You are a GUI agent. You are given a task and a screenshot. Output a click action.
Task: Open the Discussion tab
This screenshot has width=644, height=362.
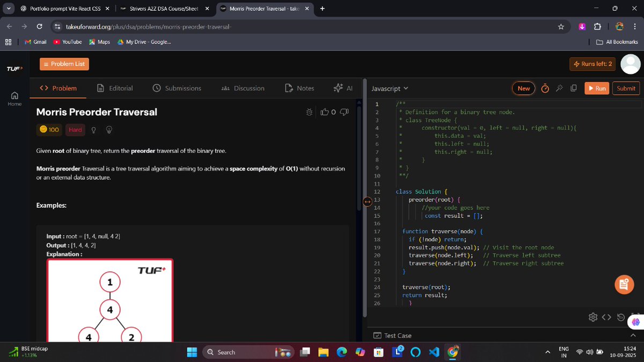pyautogui.click(x=243, y=88)
